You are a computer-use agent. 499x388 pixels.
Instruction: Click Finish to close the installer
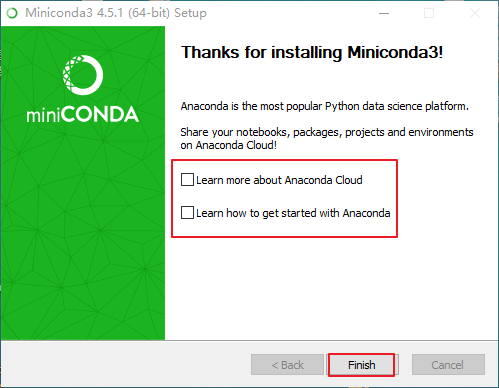362,365
